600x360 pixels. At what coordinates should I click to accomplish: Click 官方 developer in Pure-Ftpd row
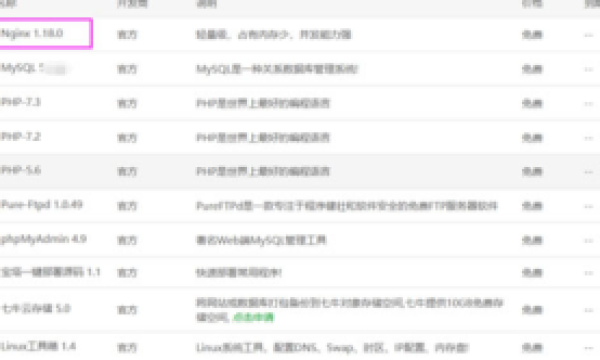click(x=127, y=206)
